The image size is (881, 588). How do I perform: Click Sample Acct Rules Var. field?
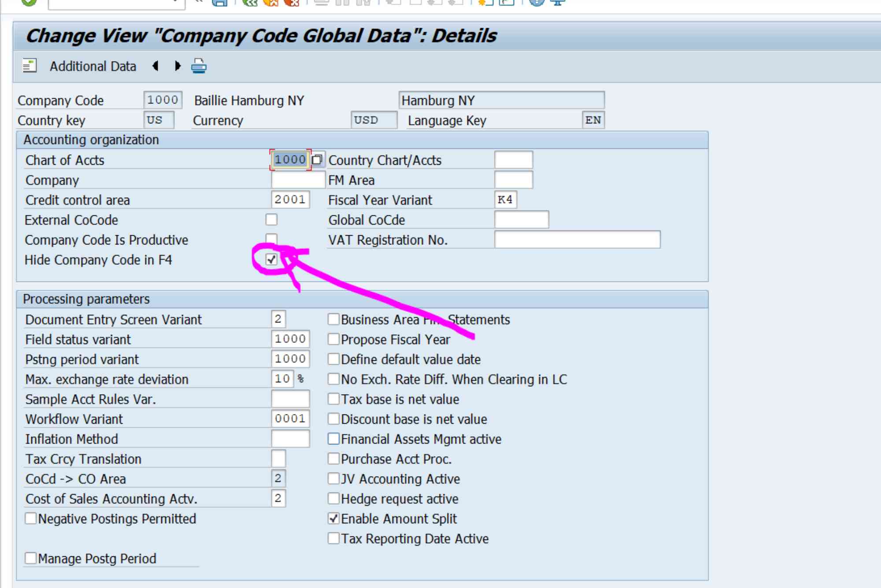pos(290,399)
